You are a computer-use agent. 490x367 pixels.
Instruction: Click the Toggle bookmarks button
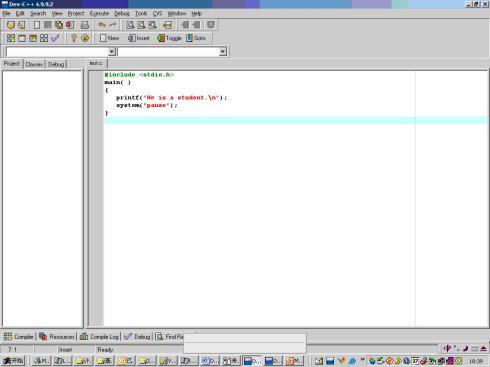click(169, 38)
